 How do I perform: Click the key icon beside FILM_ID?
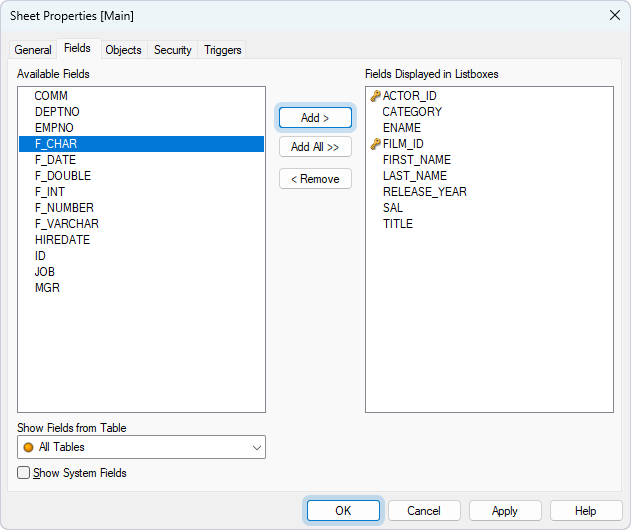(376, 144)
